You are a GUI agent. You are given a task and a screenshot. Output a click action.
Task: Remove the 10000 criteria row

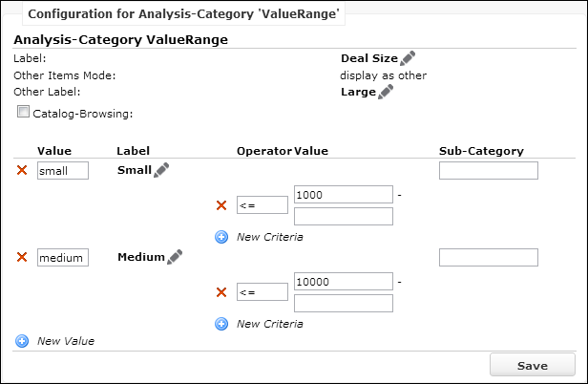pyautogui.click(x=221, y=292)
